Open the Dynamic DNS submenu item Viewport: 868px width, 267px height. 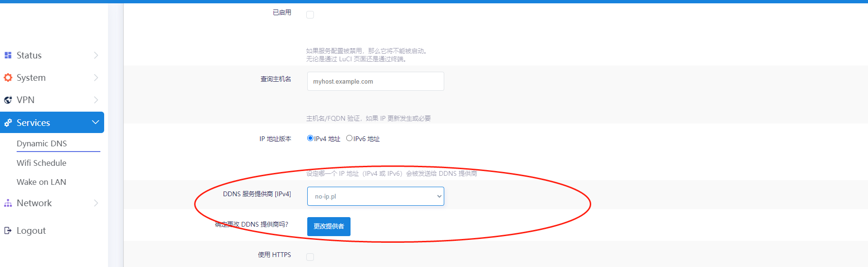pos(42,143)
